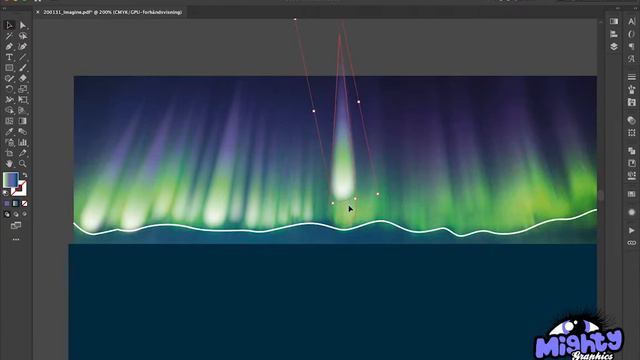Screen dimensions: 640x360
Task: Pick the Blend tool
Action: pyautogui.click(x=23, y=131)
